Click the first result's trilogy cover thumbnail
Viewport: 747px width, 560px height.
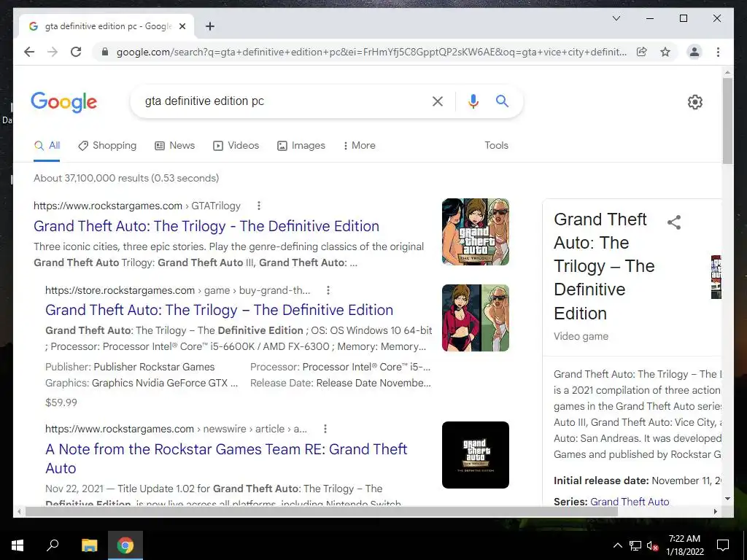[x=476, y=231]
